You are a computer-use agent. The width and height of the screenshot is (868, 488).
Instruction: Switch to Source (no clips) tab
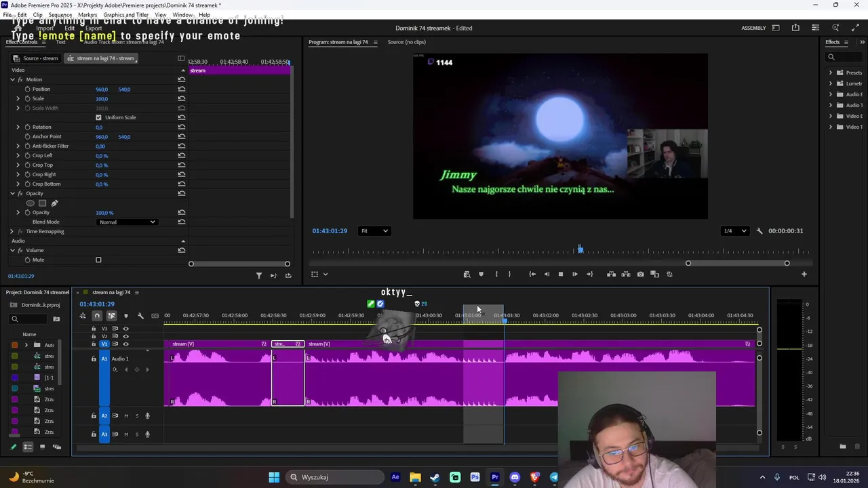[407, 42]
